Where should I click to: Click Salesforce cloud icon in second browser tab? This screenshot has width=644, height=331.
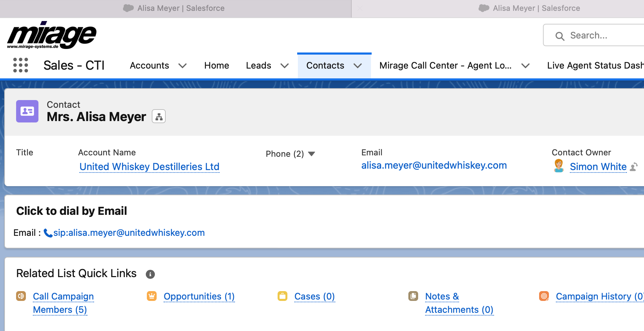click(x=484, y=8)
